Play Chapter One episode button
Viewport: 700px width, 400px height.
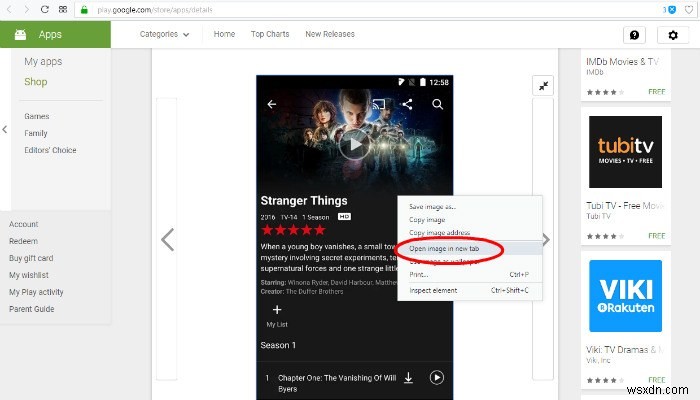click(437, 378)
